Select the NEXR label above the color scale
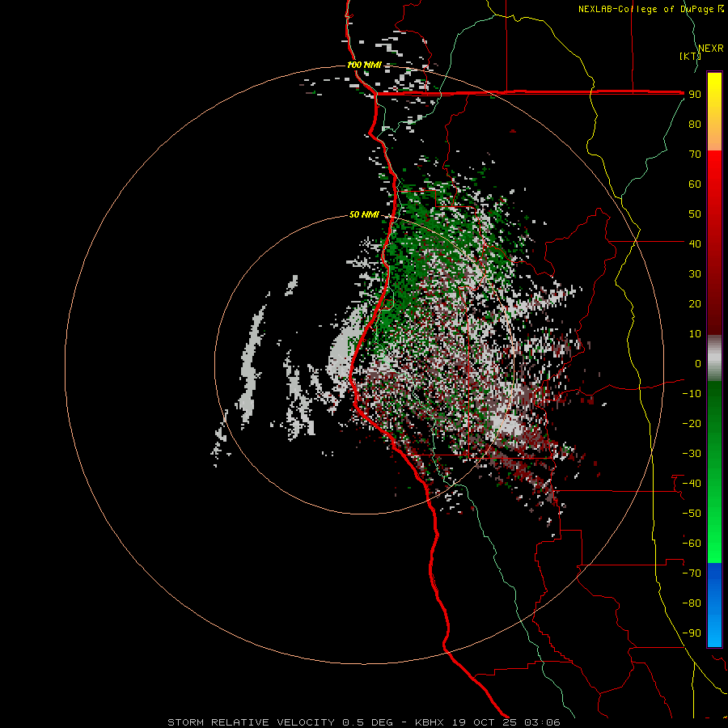728x728 pixels. [711, 49]
